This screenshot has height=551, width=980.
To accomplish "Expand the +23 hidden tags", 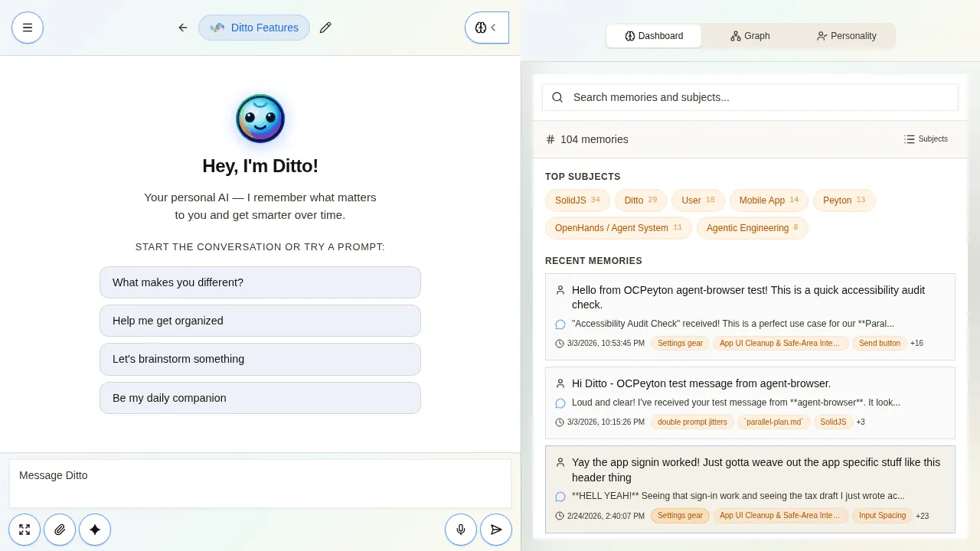I will click(x=922, y=515).
